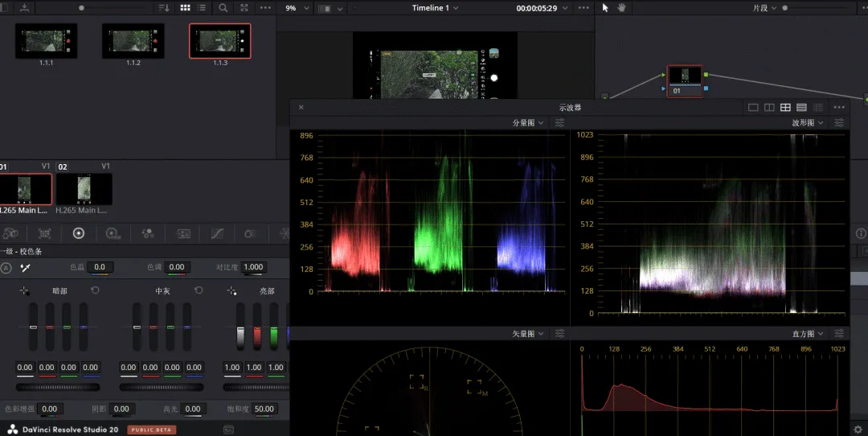Search clips with the magnifier icon
The height and width of the screenshot is (436, 868).
pos(223,7)
